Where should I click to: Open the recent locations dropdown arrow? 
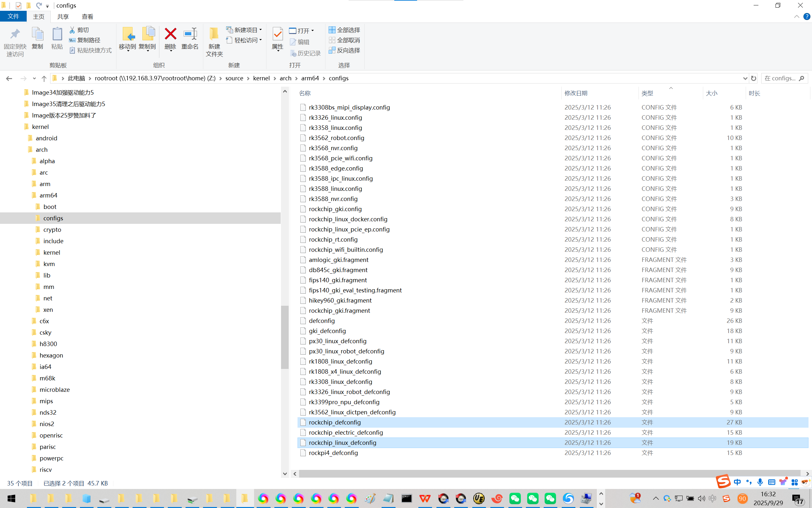pos(34,78)
